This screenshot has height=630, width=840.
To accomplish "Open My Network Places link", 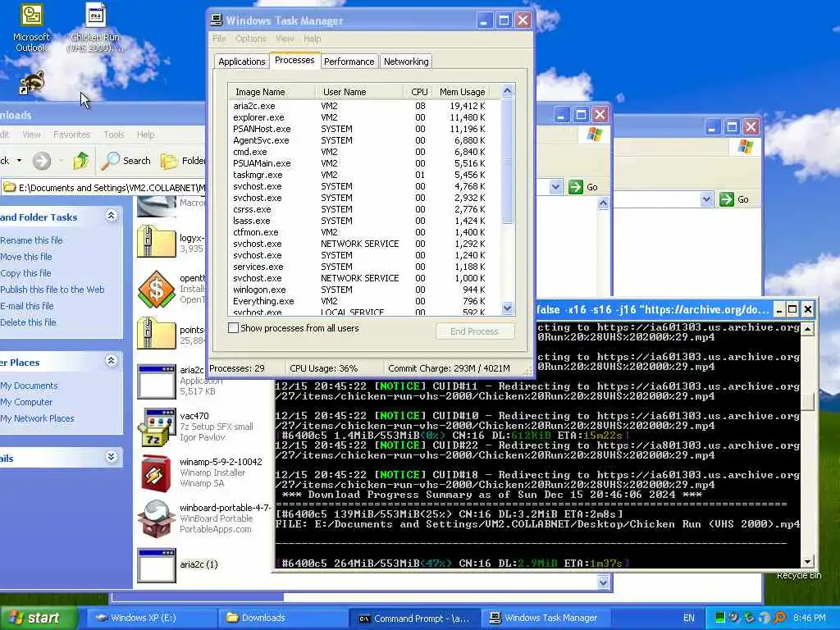I will (37, 418).
